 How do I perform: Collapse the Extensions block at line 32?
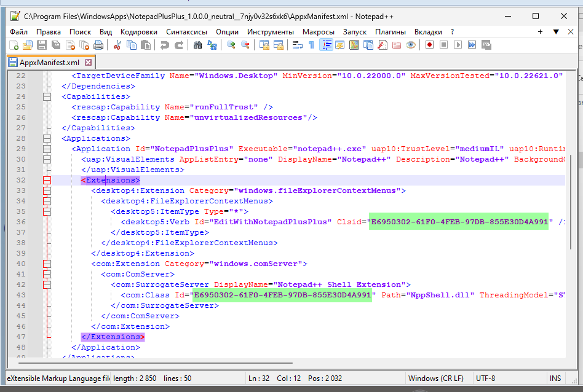47,180
